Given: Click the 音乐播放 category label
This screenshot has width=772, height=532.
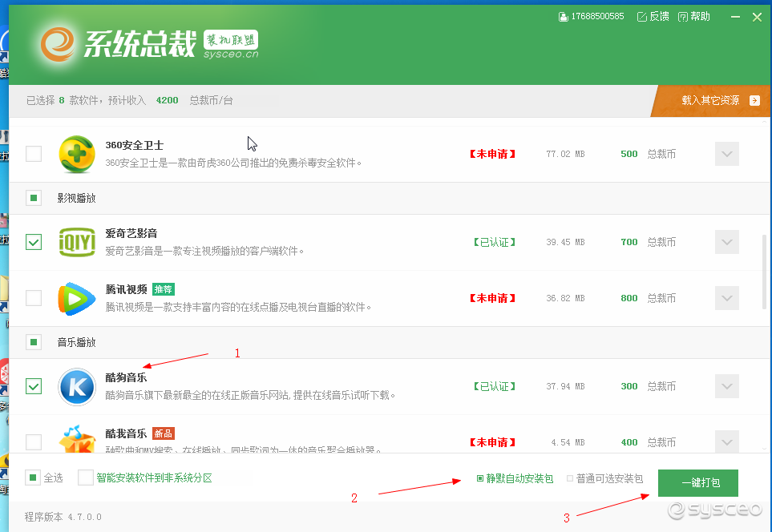Looking at the screenshot, I should [x=76, y=342].
